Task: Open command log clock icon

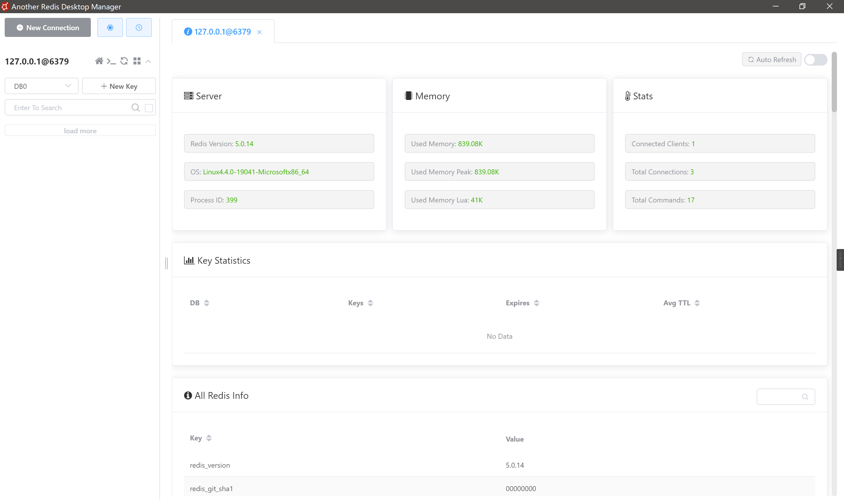Action: click(139, 28)
